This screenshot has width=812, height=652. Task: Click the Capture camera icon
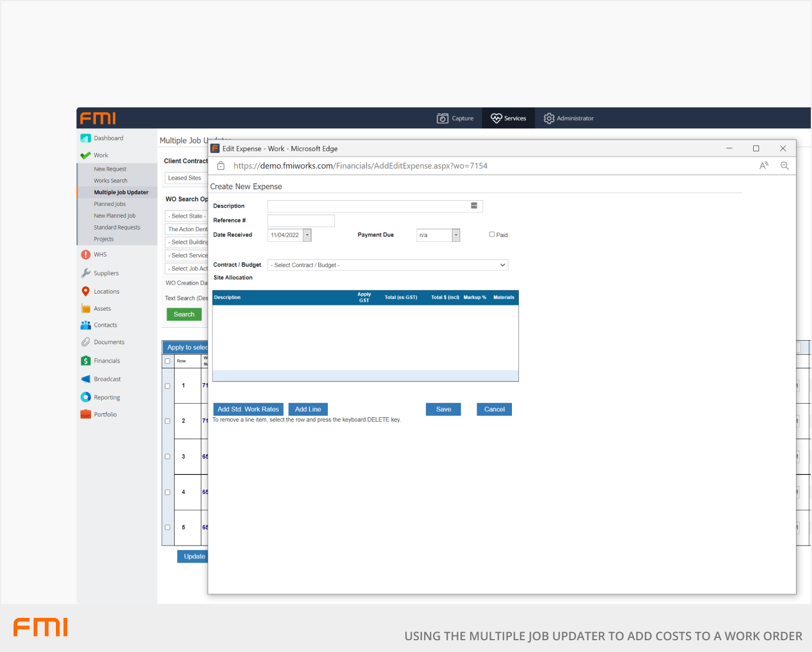click(442, 118)
